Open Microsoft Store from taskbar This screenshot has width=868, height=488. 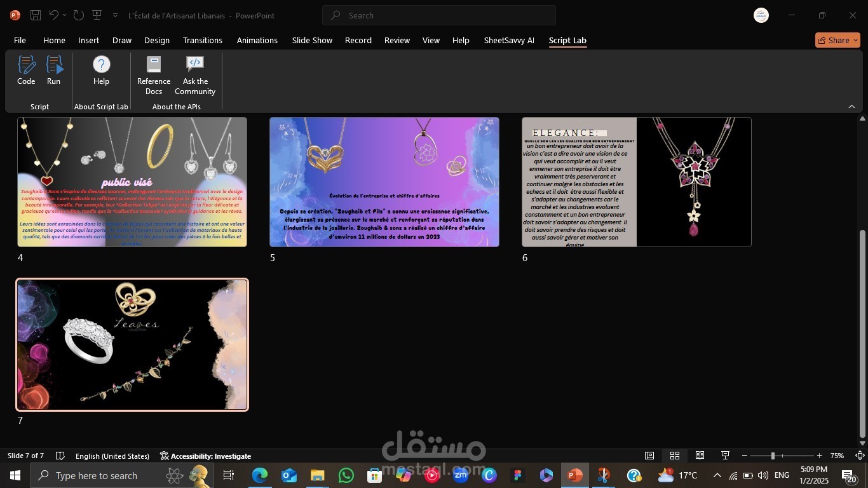pos(375,475)
